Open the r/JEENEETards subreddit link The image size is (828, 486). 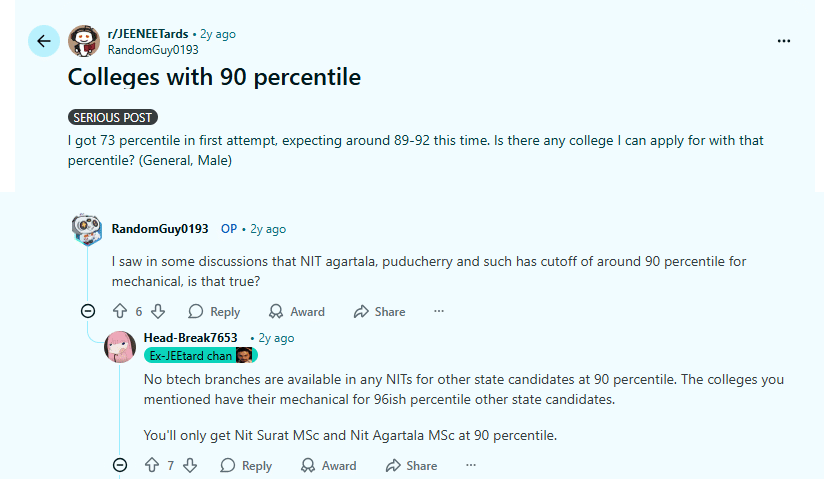[x=147, y=34]
